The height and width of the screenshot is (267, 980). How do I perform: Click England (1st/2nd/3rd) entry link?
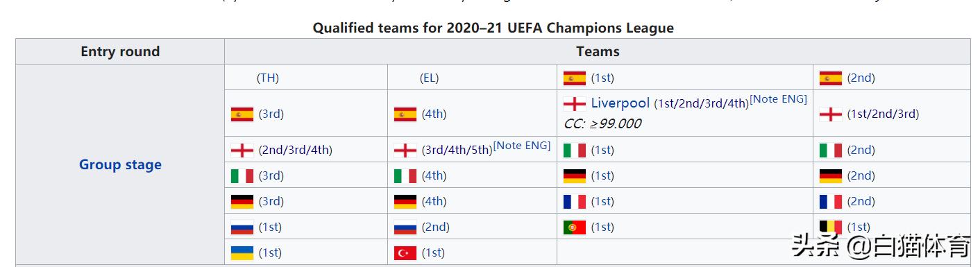(x=883, y=114)
